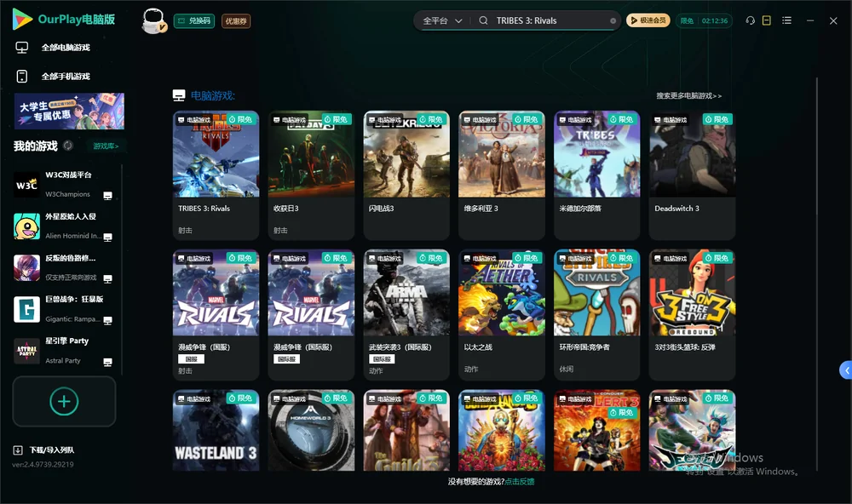Select the 闪电战3 game card

pos(406,175)
